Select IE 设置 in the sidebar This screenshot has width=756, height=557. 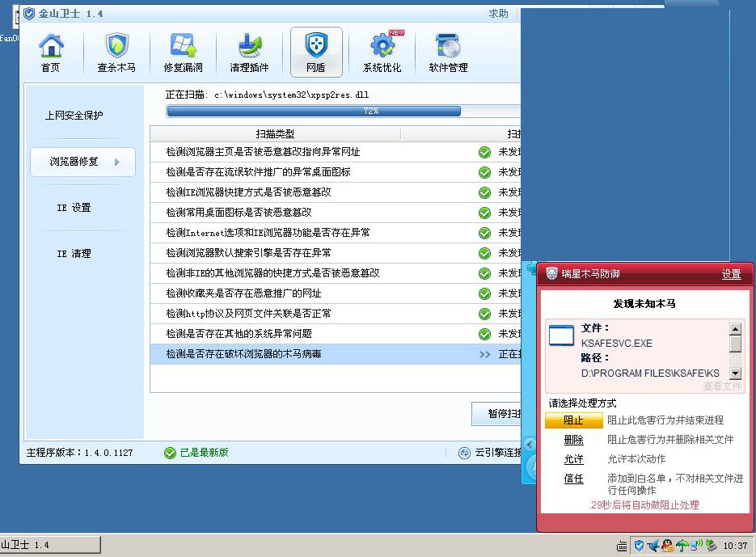click(74, 208)
